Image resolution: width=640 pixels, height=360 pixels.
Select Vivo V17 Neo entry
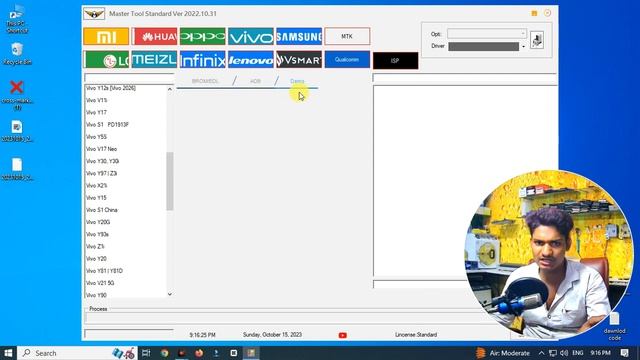(101, 149)
